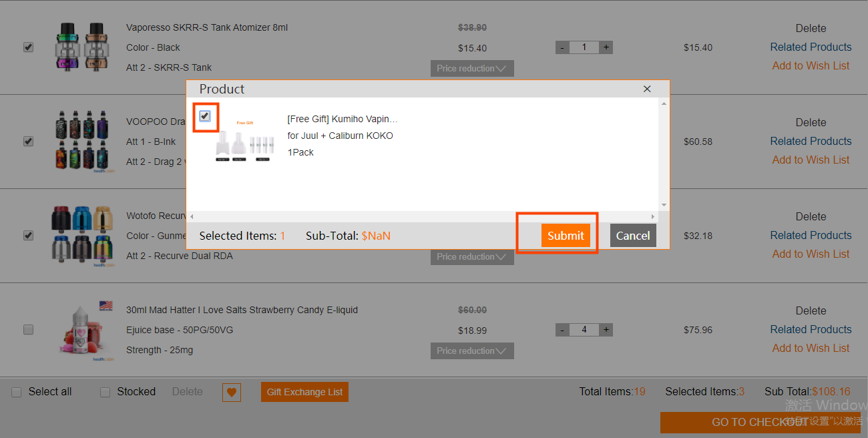Delete the VOOPOO Drag item
The width and height of the screenshot is (868, 438).
pyautogui.click(x=811, y=123)
